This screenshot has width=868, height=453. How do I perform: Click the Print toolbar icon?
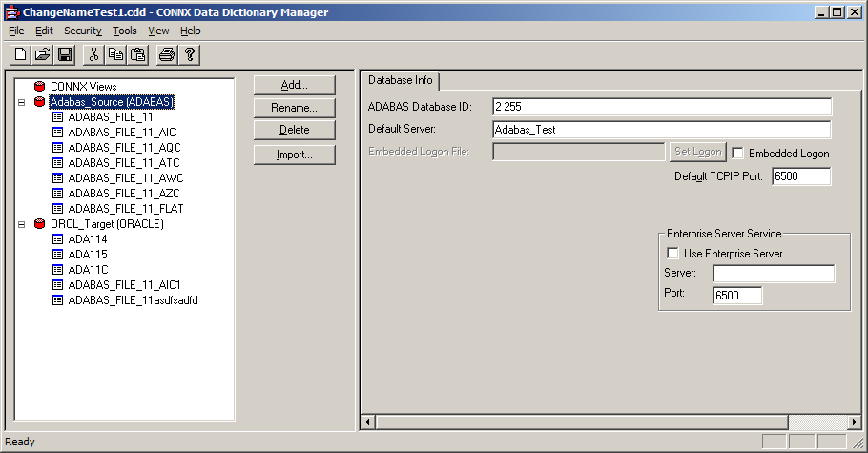click(x=167, y=54)
